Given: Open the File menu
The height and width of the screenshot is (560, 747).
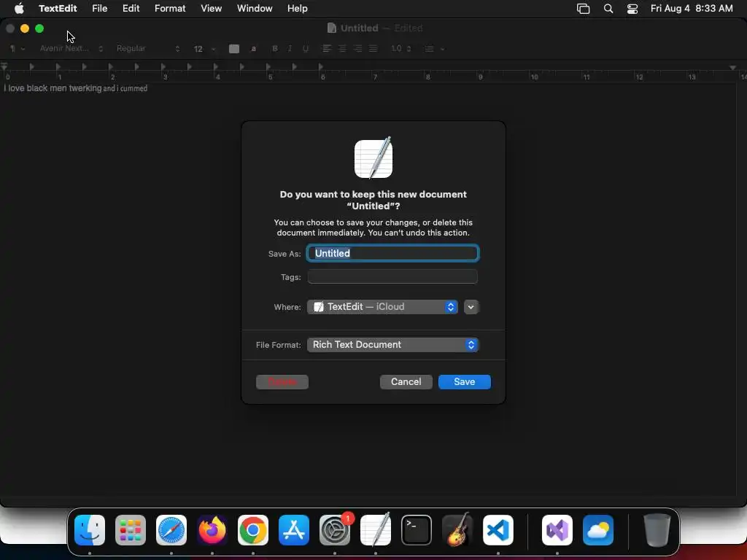Looking at the screenshot, I should click(99, 9).
